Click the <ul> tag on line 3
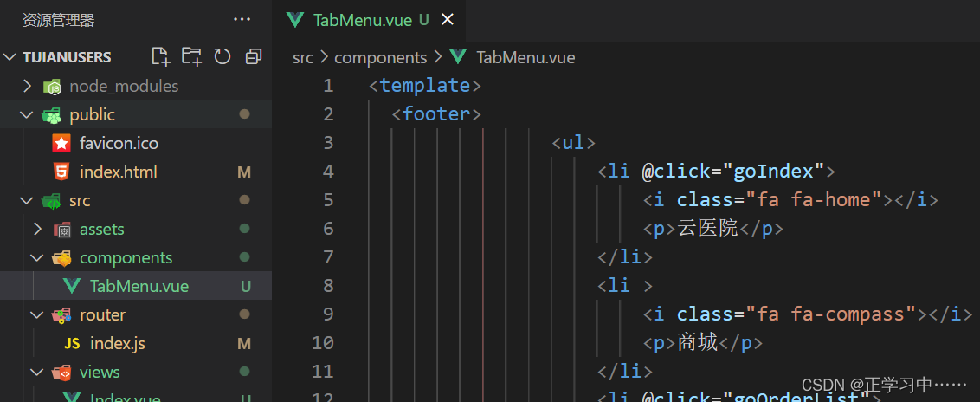The image size is (980, 402). pos(574,143)
